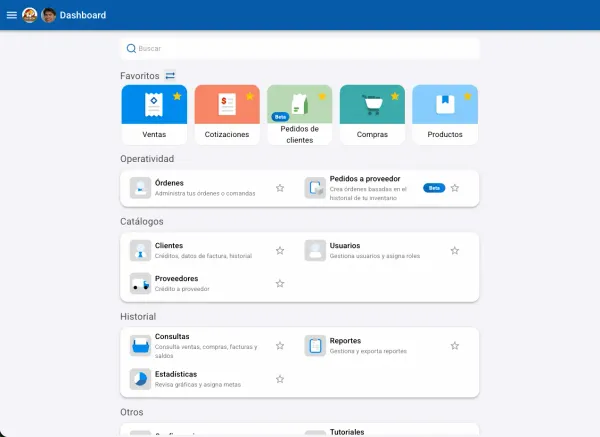Click the Estadísticas pie chart icon
This screenshot has height=437, width=600.
pos(140,379)
